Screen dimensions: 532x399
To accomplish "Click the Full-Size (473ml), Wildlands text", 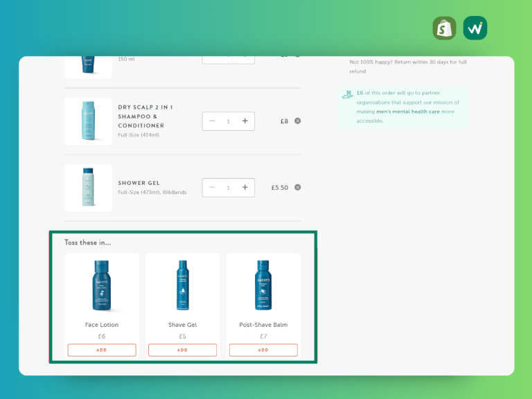I will (152, 192).
